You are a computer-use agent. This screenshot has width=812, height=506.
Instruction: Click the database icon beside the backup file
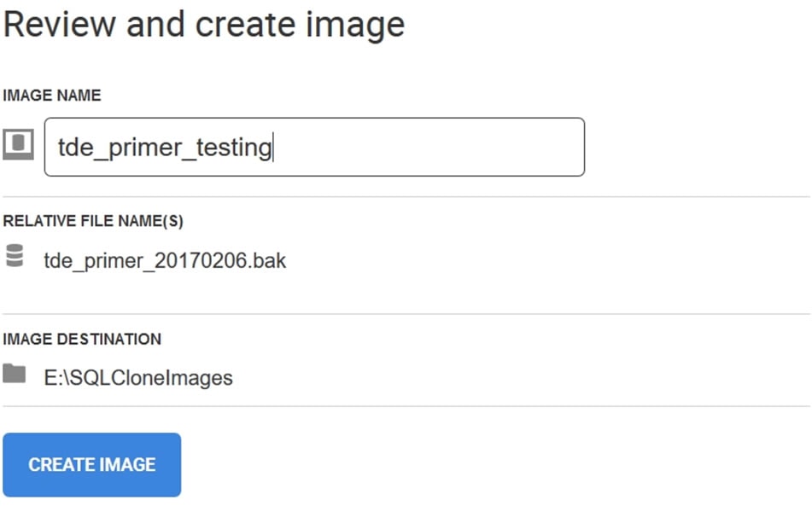(13, 256)
